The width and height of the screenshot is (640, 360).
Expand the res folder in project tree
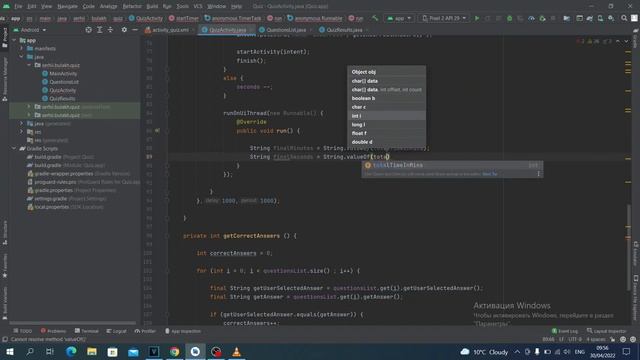tap(22, 132)
